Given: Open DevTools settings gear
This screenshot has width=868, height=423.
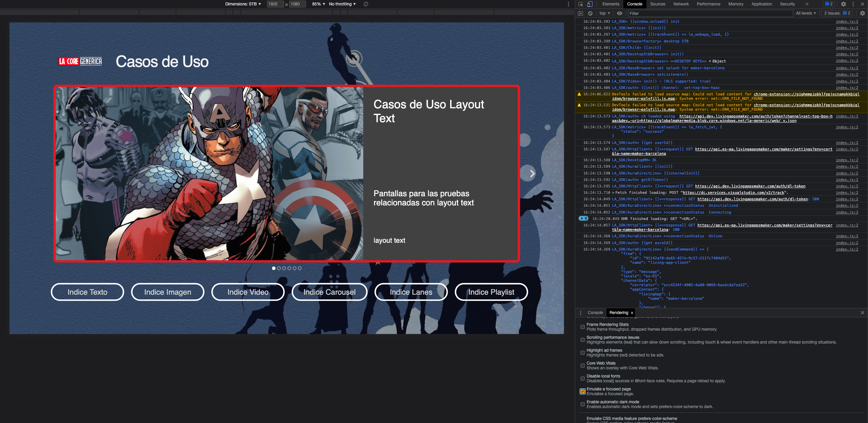Looking at the screenshot, I should click(x=843, y=4).
